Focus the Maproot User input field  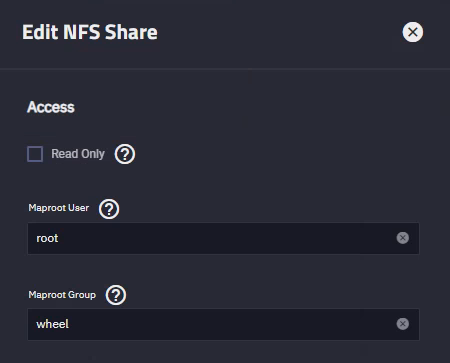[223, 238]
